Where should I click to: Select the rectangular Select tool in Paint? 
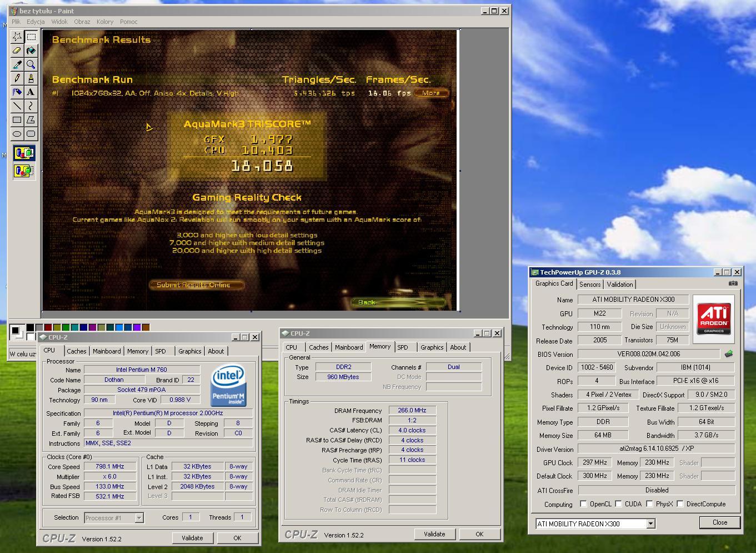coord(31,37)
